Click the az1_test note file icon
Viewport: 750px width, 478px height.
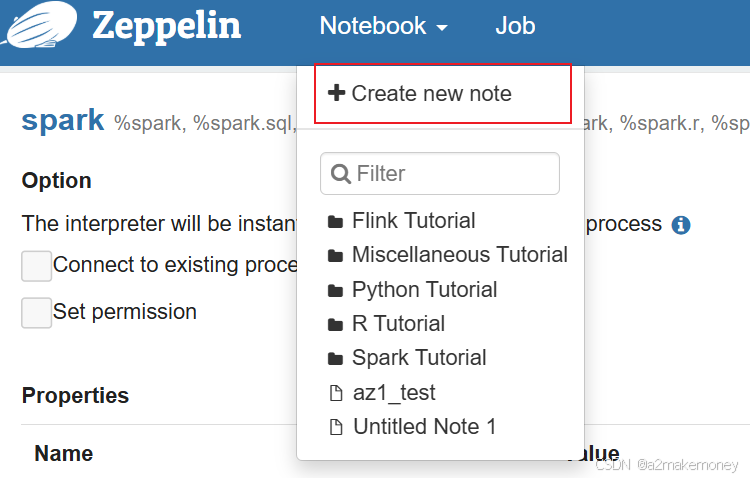(336, 393)
